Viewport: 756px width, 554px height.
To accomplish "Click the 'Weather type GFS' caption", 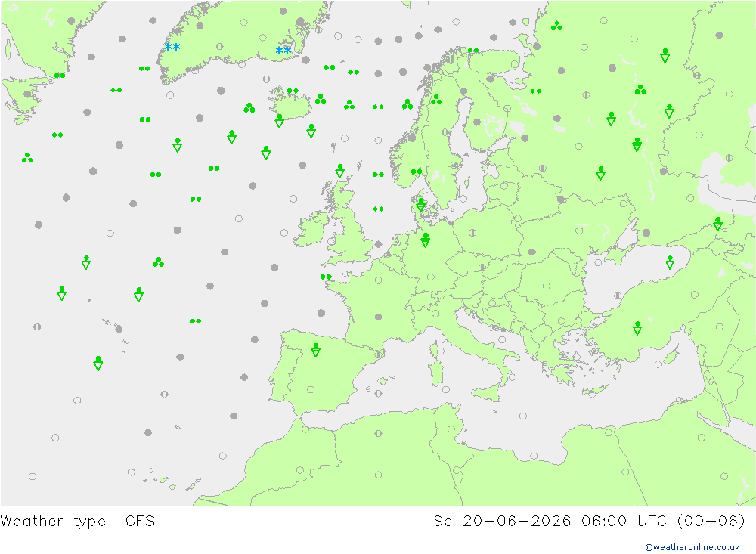I will point(78,522).
